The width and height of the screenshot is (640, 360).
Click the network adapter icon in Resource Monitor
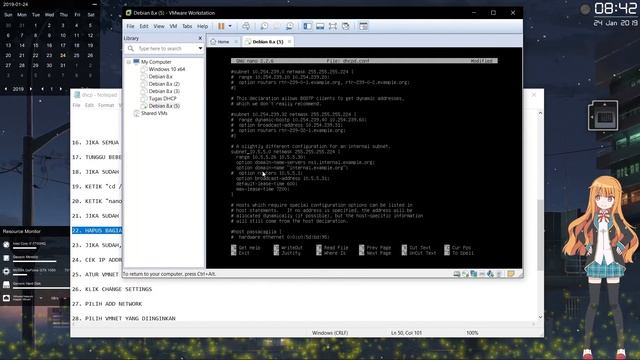pos(6,298)
